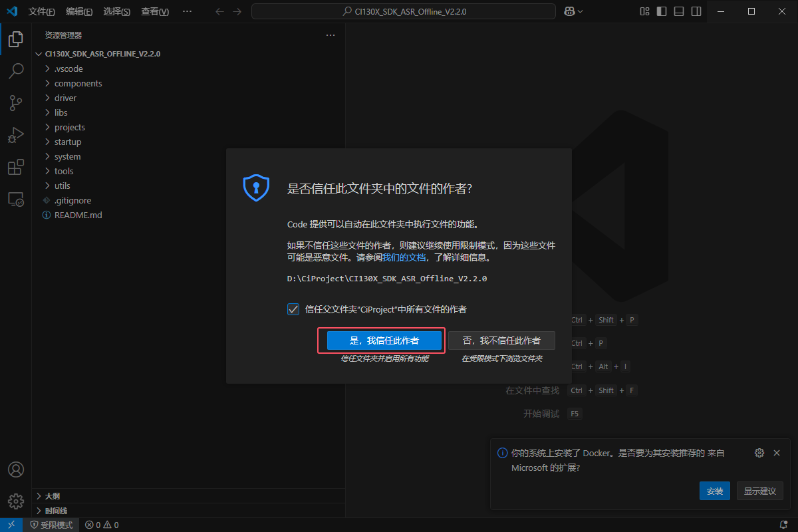Image resolution: width=798 pixels, height=532 pixels.
Task: Expand the tools folder
Action: (x=190, y=171)
